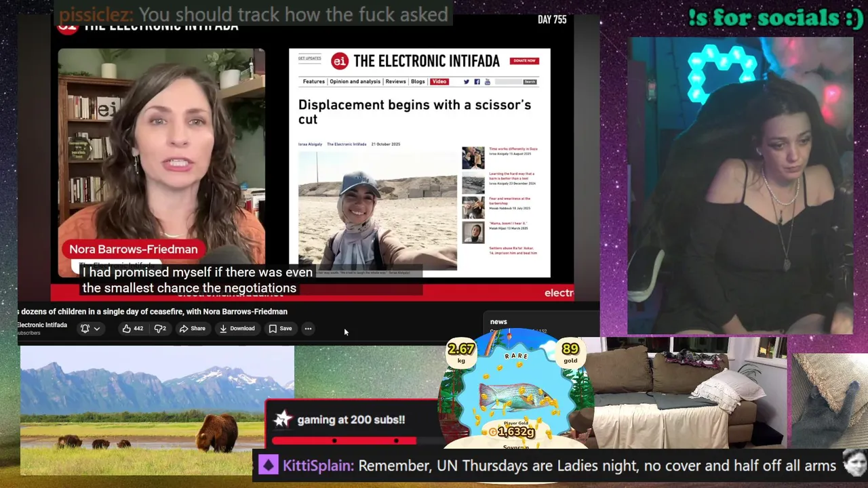The width and height of the screenshot is (868, 488).
Task: Like the video showing 442 likes
Action: [x=132, y=329]
